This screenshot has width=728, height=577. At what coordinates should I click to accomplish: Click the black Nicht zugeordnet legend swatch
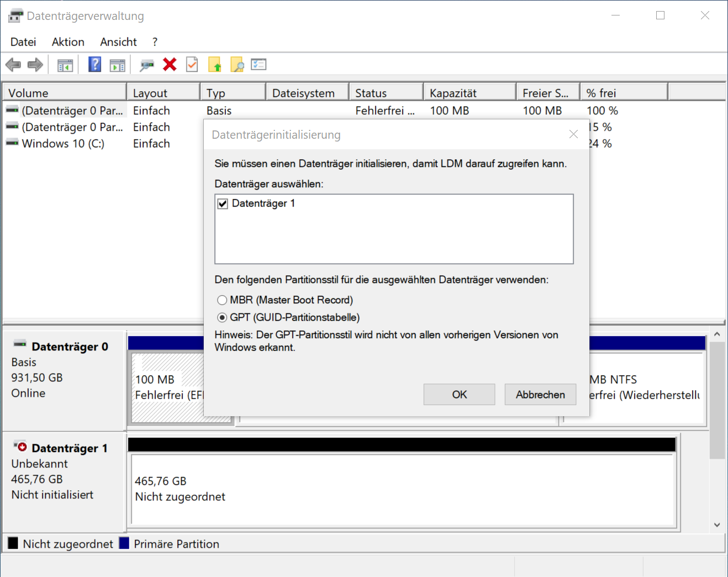pos(13,543)
